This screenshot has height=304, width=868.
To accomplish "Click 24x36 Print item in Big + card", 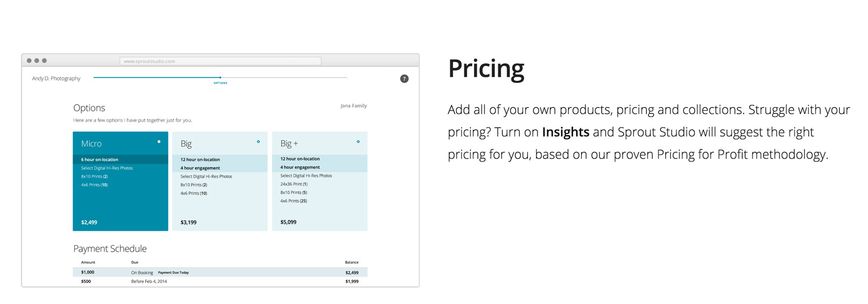I will [x=294, y=184].
